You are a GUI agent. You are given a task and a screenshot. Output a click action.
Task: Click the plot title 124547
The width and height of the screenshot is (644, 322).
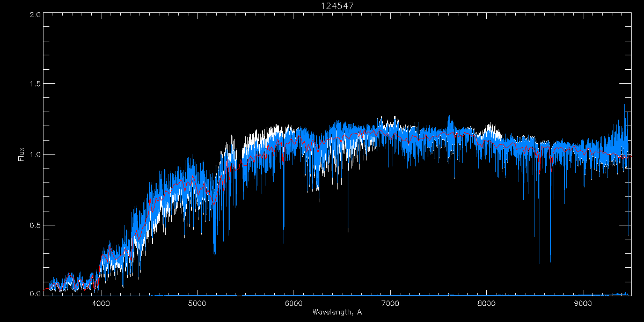tap(337, 5)
